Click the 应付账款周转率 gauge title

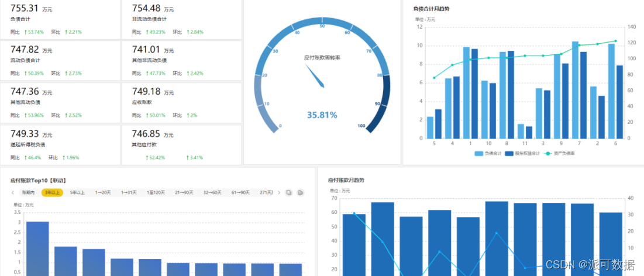pos(322,58)
